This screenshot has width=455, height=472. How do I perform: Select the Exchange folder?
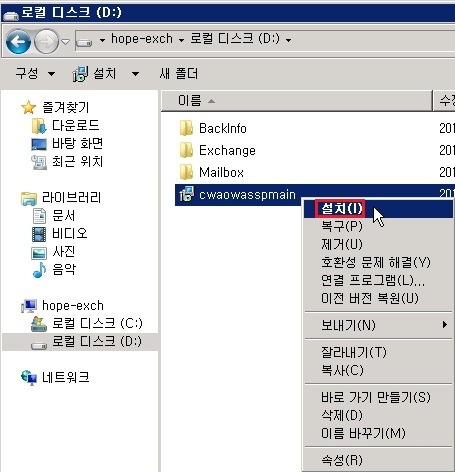(227, 150)
